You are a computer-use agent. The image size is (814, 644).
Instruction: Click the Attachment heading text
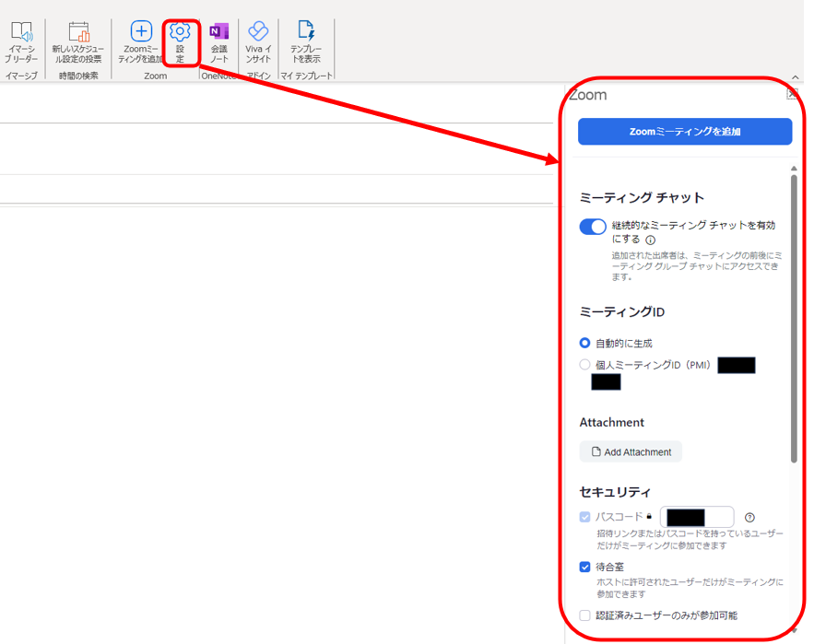point(611,422)
